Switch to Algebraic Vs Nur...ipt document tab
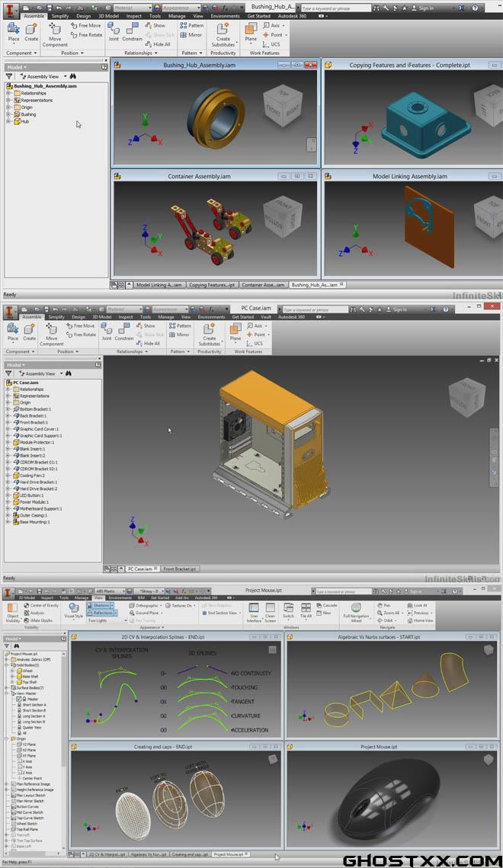Image resolution: width=503 pixels, height=868 pixels. (147, 855)
